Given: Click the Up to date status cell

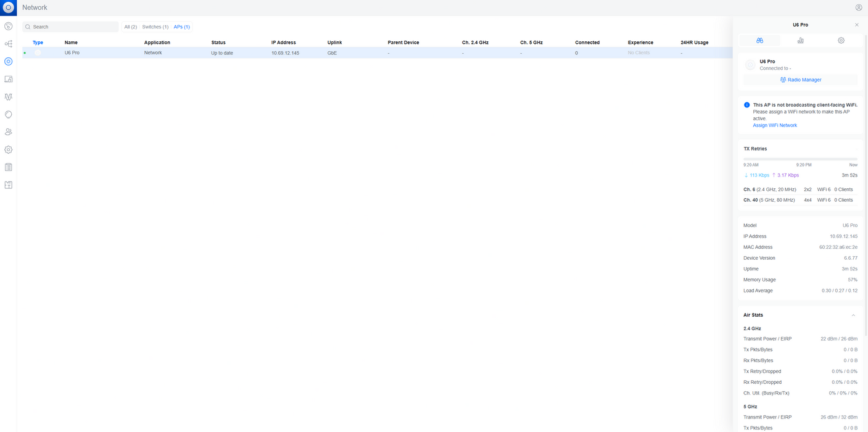Looking at the screenshot, I should click(x=222, y=53).
